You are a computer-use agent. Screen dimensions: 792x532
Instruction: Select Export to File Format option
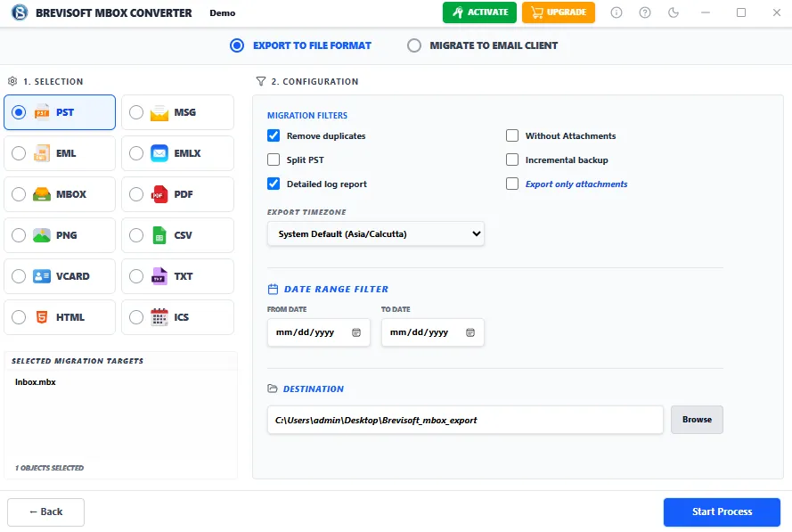click(x=300, y=45)
